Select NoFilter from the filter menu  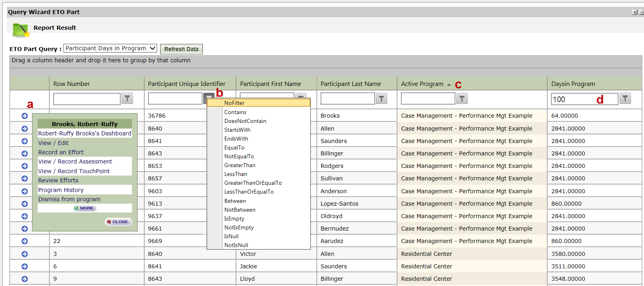(x=259, y=103)
